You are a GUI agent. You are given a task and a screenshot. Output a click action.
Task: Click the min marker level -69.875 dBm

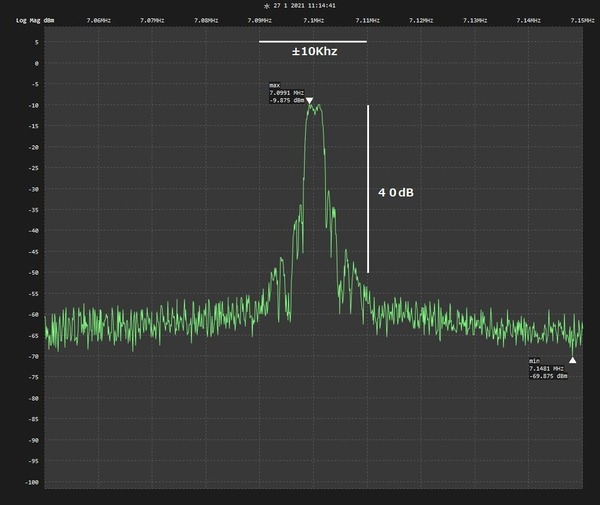[548, 376]
